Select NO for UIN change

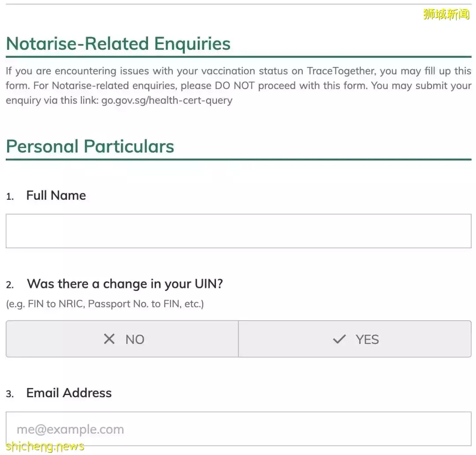(x=122, y=339)
